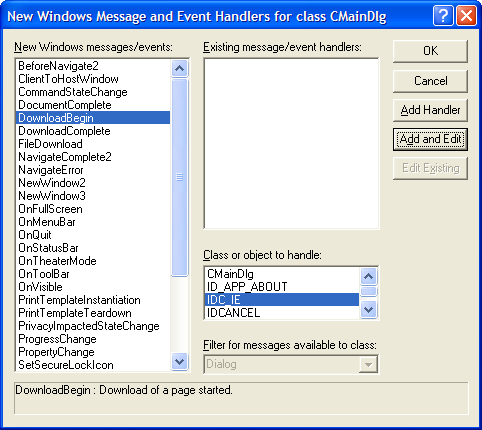Click the Cancel button
The height and width of the screenshot is (430, 482).
tap(430, 81)
